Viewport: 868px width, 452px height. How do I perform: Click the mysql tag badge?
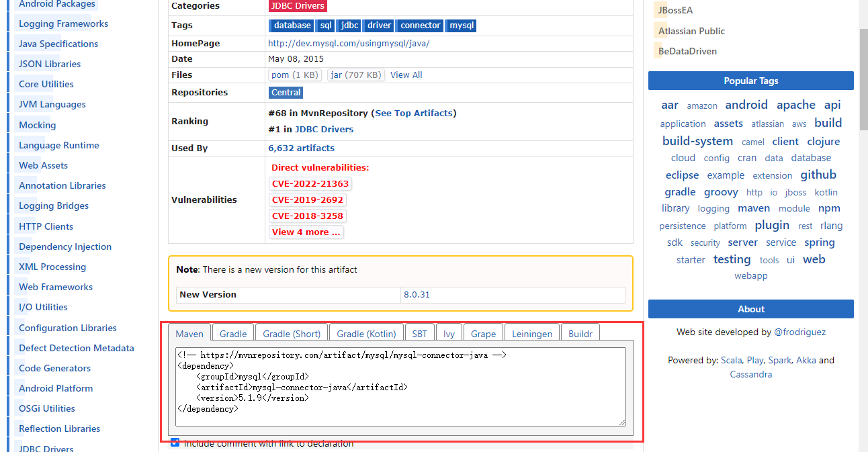point(461,26)
